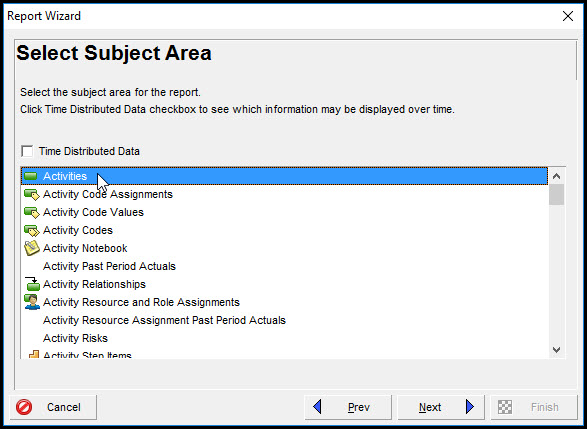Screen dimensions: 587x429
Task: Select Activity Resource Assignment Past Period Actuals
Action: tap(284, 320)
